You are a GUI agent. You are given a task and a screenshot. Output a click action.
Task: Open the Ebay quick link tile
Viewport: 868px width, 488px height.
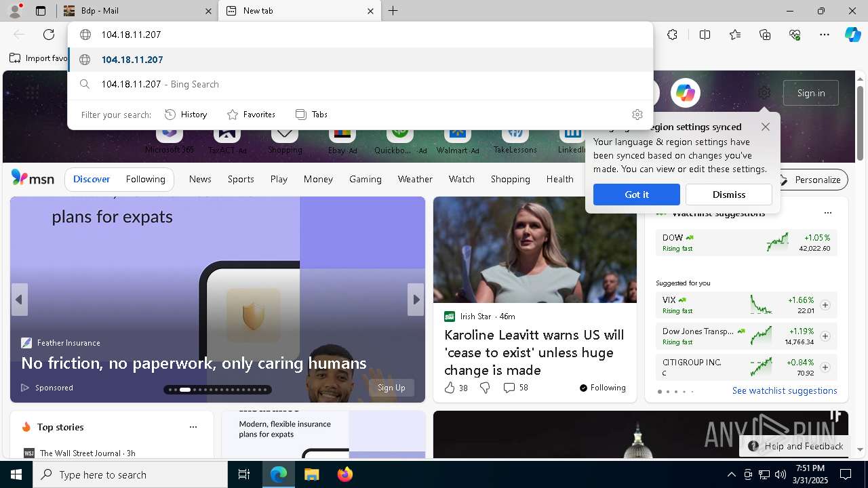tap(342, 140)
